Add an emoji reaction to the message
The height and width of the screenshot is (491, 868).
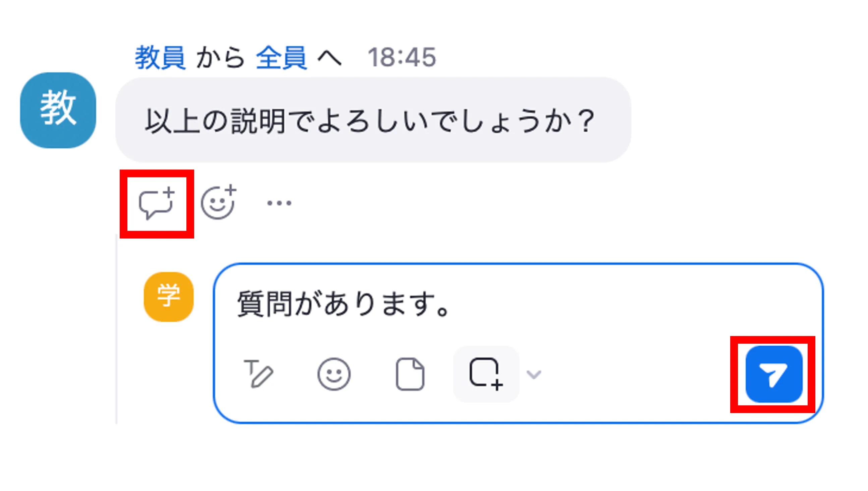218,203
